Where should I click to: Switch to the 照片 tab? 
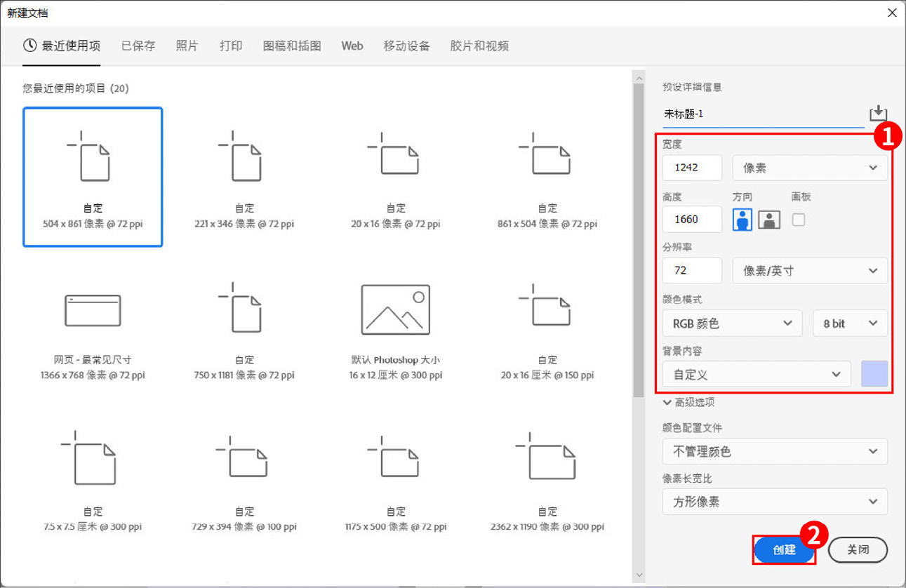[187, 46]
